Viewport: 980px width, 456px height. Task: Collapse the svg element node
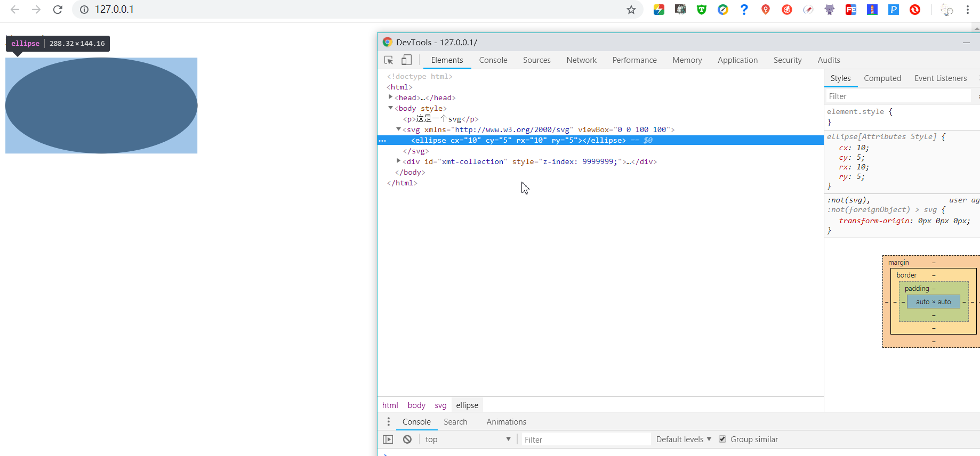tap(399, 129)
